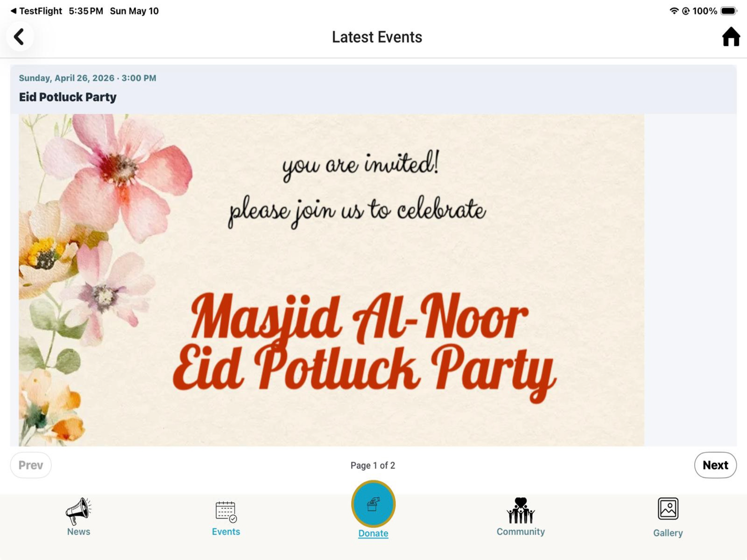Open the Community people icon
747x560 pixels.
point(521,510)
